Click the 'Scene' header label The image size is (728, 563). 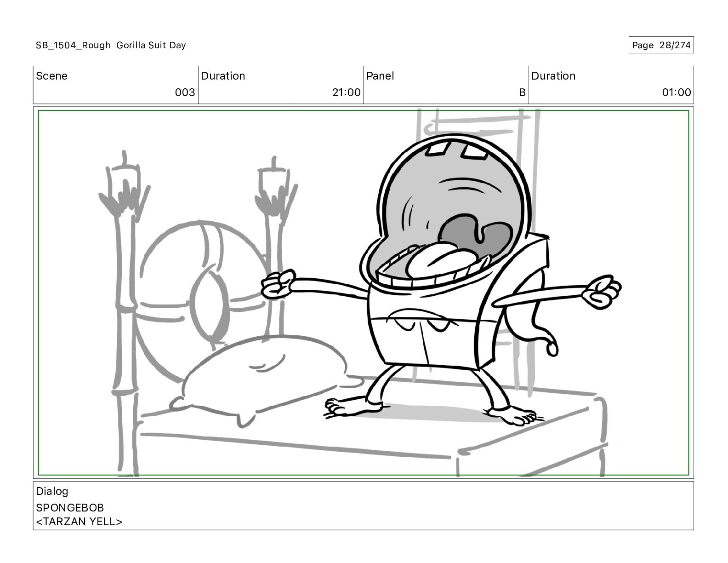pos(51,76)
